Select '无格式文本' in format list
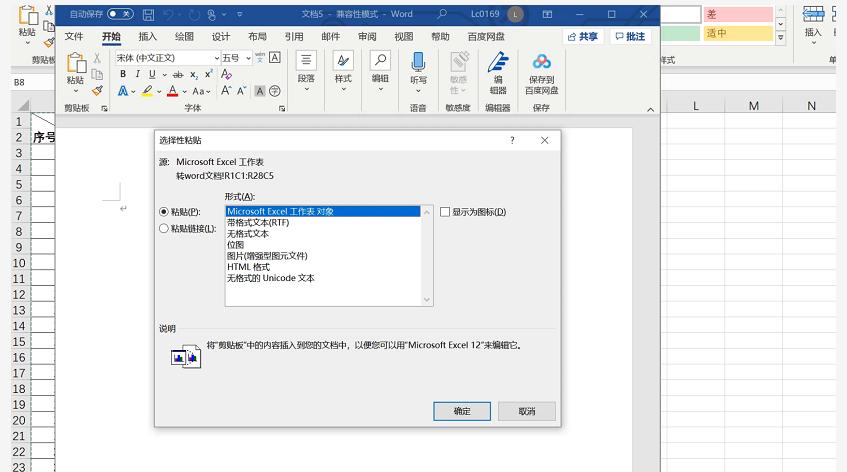847x472 pixels. pyautogui.click(x=248, y=234)
